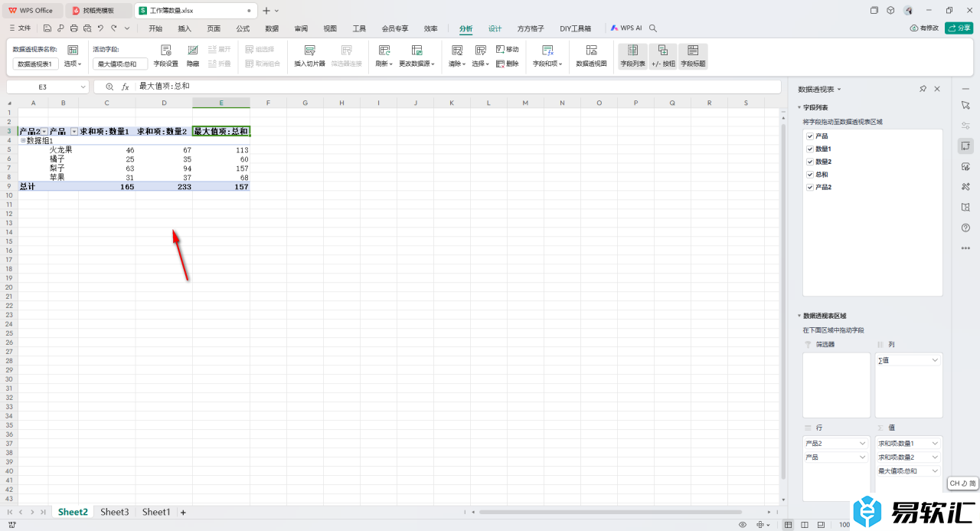This screenshot has width=980, height=531.
Task: Select the grand total cell 233
Action: point(164,186)
